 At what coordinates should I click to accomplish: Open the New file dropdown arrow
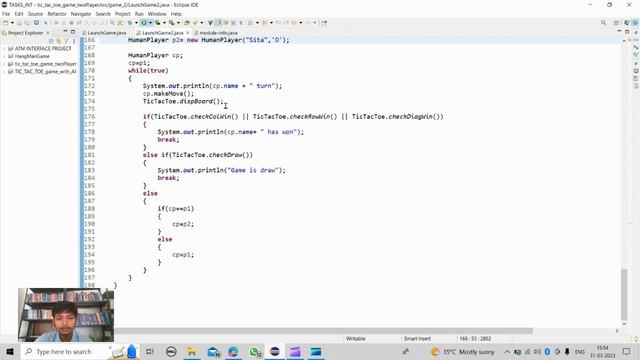(x=12, y=23)
